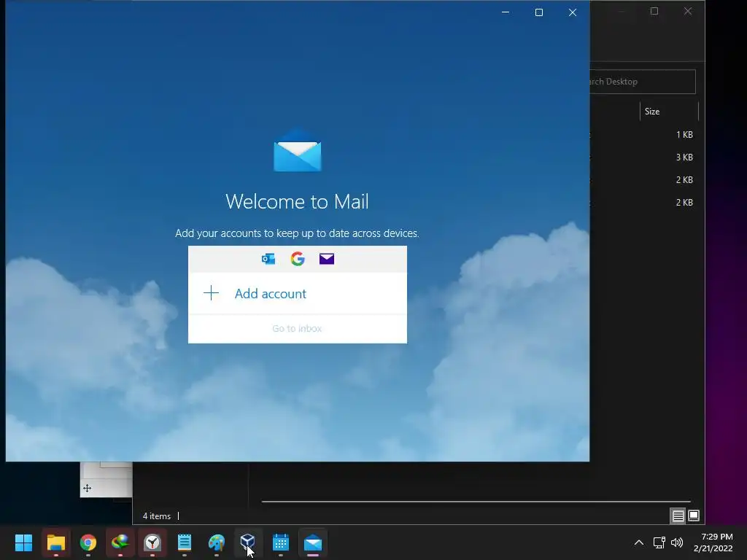Click the Go to inbox link

(297, 329)
